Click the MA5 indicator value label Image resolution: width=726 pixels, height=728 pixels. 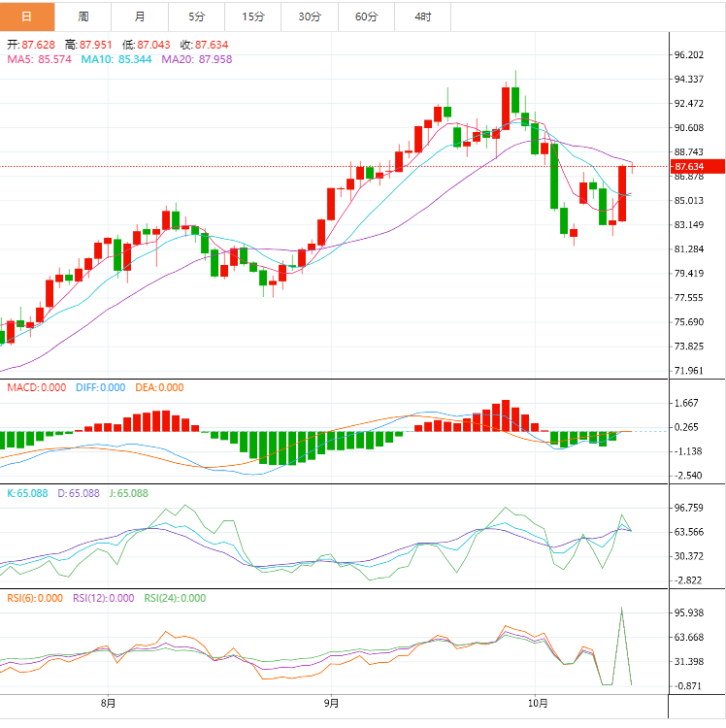tap(40, 59)
